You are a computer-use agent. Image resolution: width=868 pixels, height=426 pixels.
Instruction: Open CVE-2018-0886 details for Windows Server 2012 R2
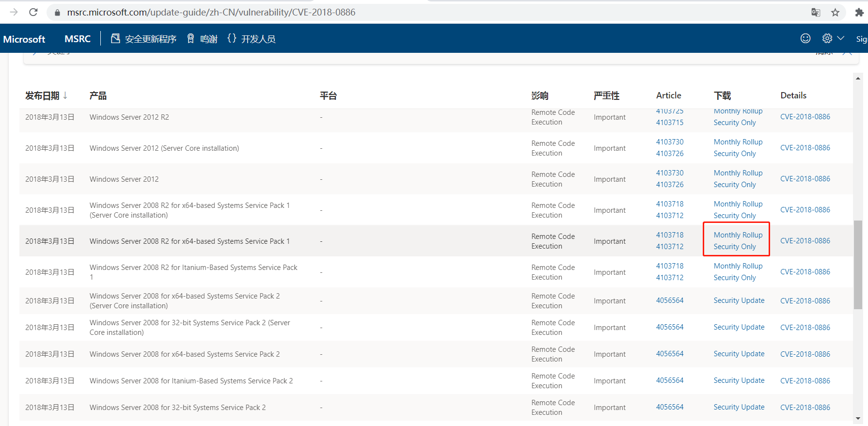pos(805,117)
